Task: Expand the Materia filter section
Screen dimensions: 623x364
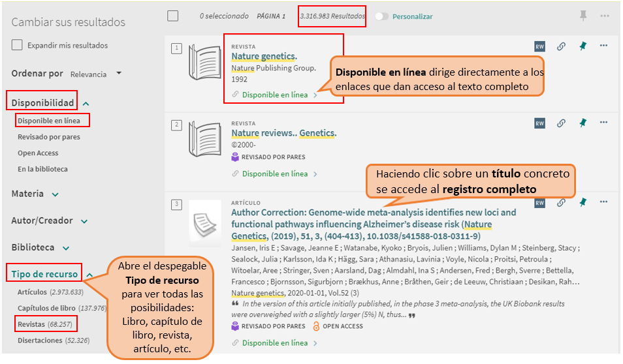Action: click(x=55, y=194)
